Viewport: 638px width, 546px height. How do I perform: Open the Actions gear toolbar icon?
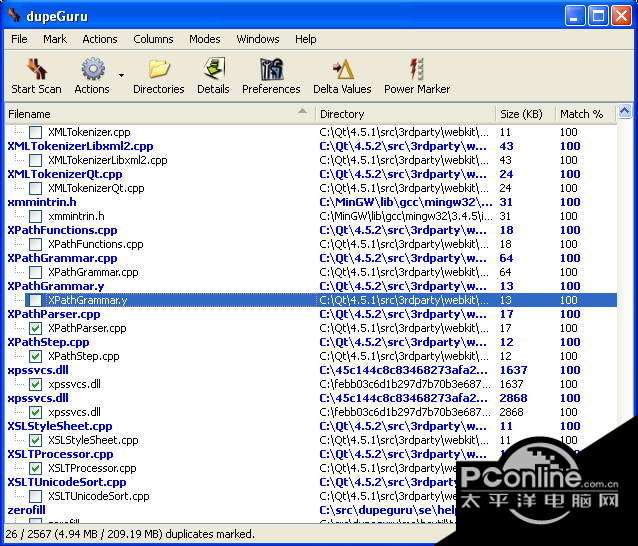click(x=93, y=68)
